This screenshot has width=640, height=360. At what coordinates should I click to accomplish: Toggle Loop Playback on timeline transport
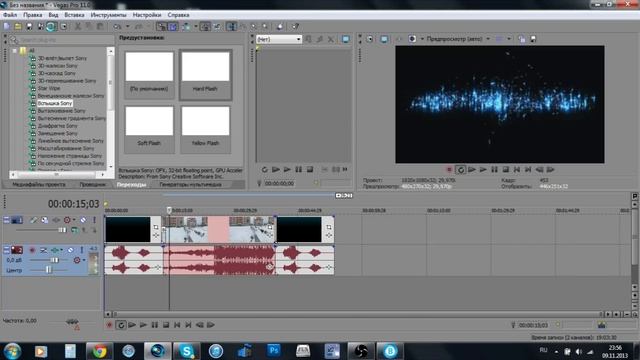pos(121,325)
